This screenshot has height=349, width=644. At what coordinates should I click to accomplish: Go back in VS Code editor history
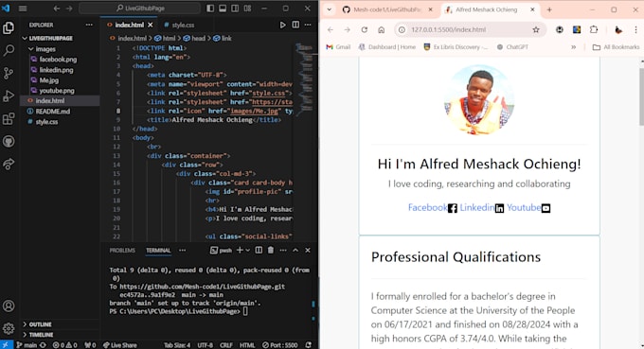pyautogui.click(x=57, y=9)
